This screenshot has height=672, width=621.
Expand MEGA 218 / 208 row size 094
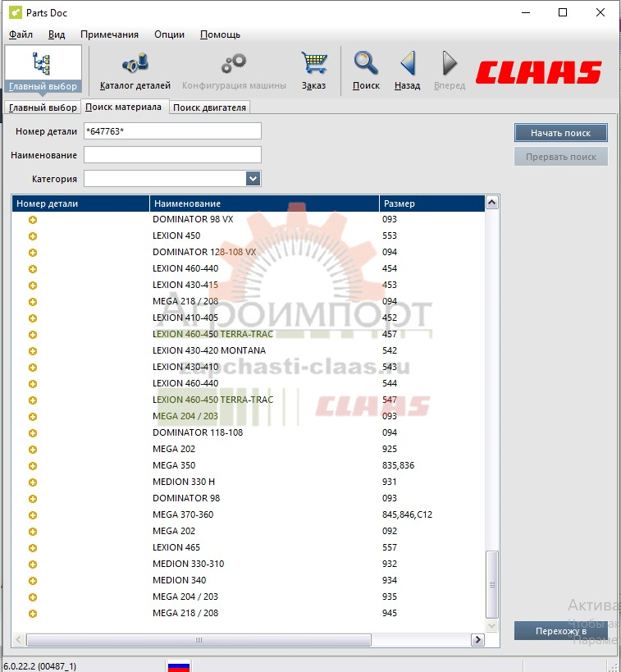point(33,302)
